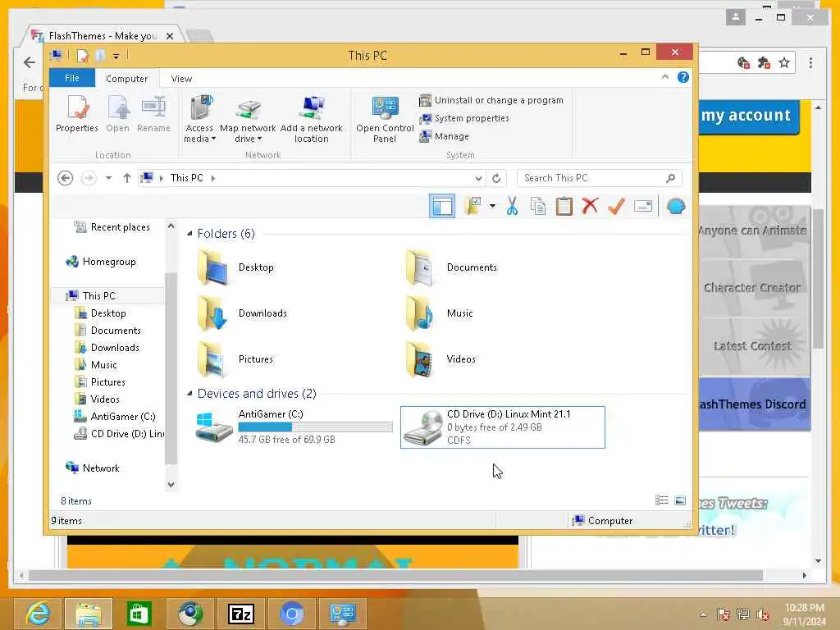Screen dimensions: 840x630
Task: Select the Music folder in content
Action: [x=440, y=313]
